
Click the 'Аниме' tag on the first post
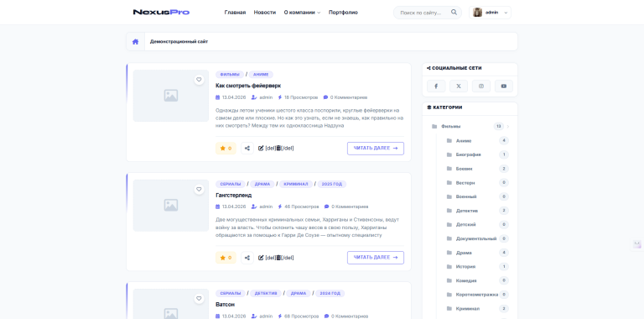pos(261,75)
